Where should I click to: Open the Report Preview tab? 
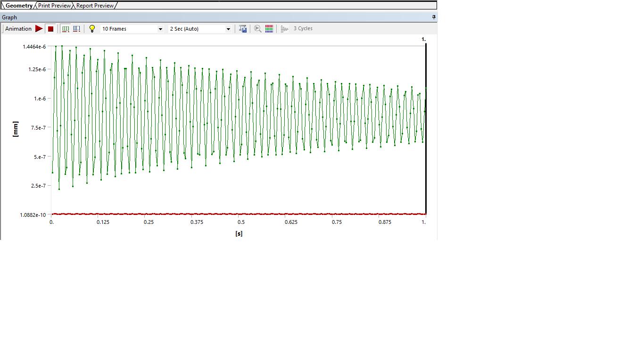click(95, 6)
